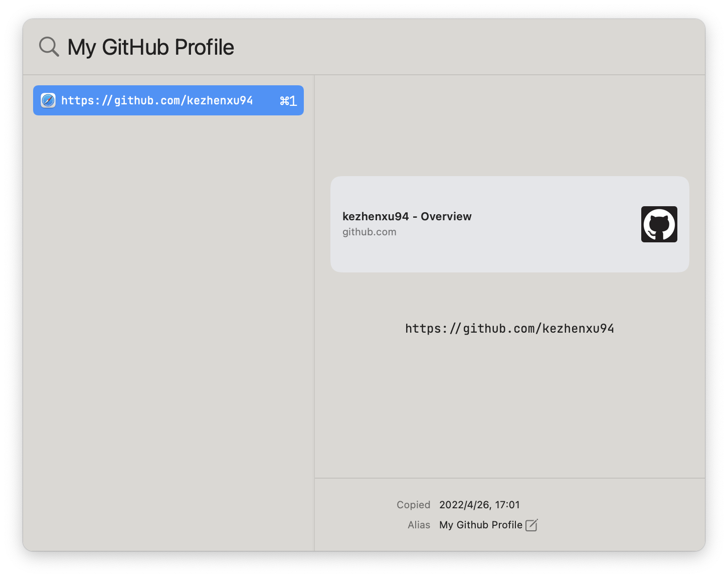Click the "Alias" label
728x578 pixels.
click(x=419, y=525)
